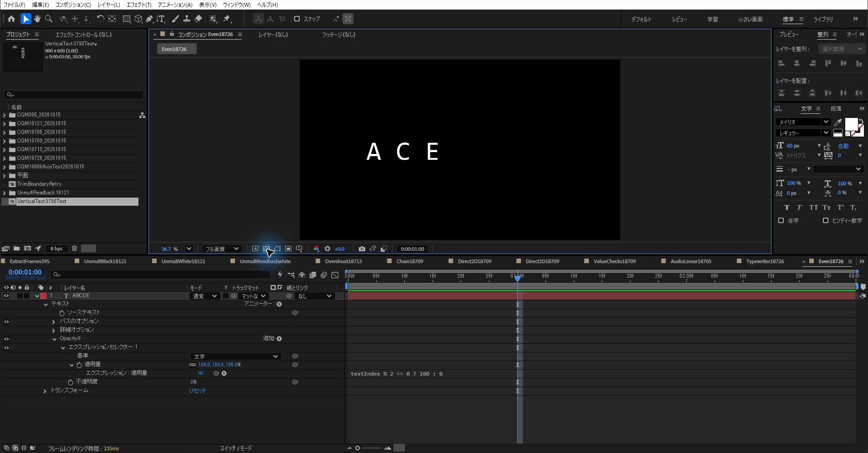Select the Brush tool
The height and width of the screenshot is (453, 868).
click(175, 19)
